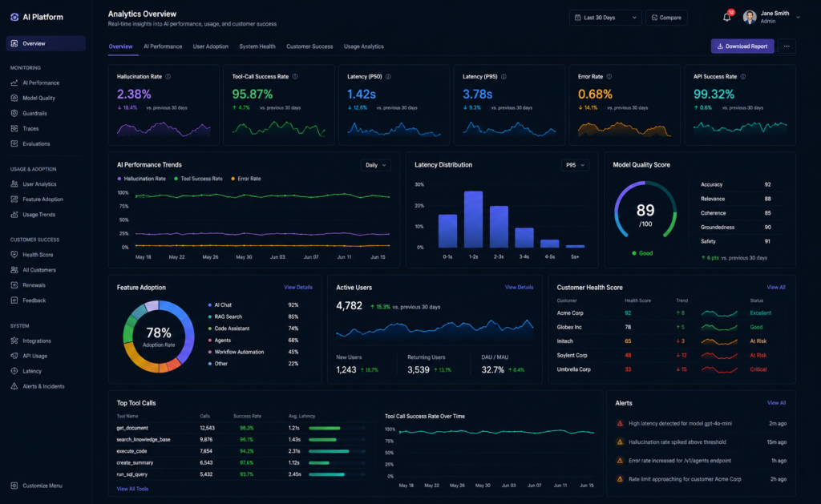Image resolution: width=821 pixels, height=504 pixels.
Task: Open Usage Trends sidebar icon
Action: (14, 215)
